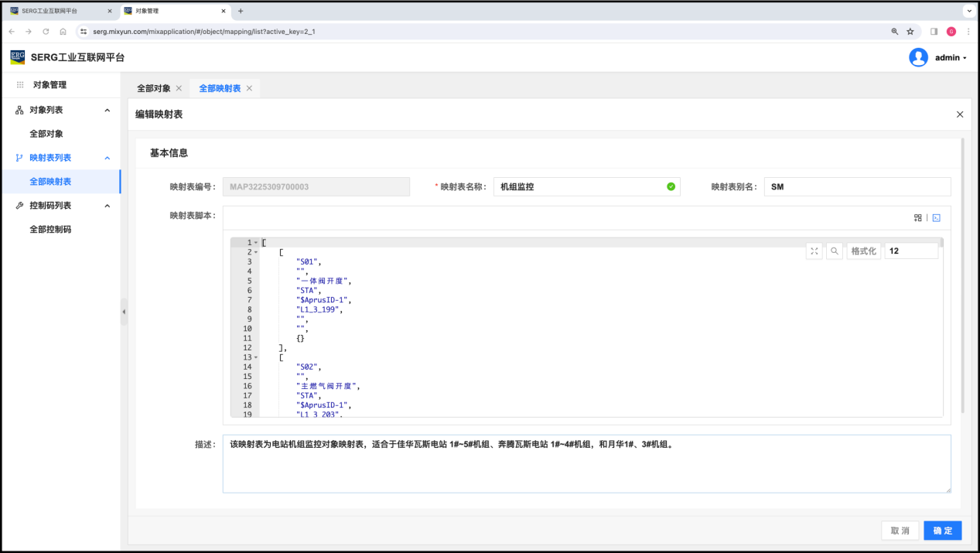Close the 编辑映射表 panel with X
Viewport: 980px width, 553px height.
(960, 114)
